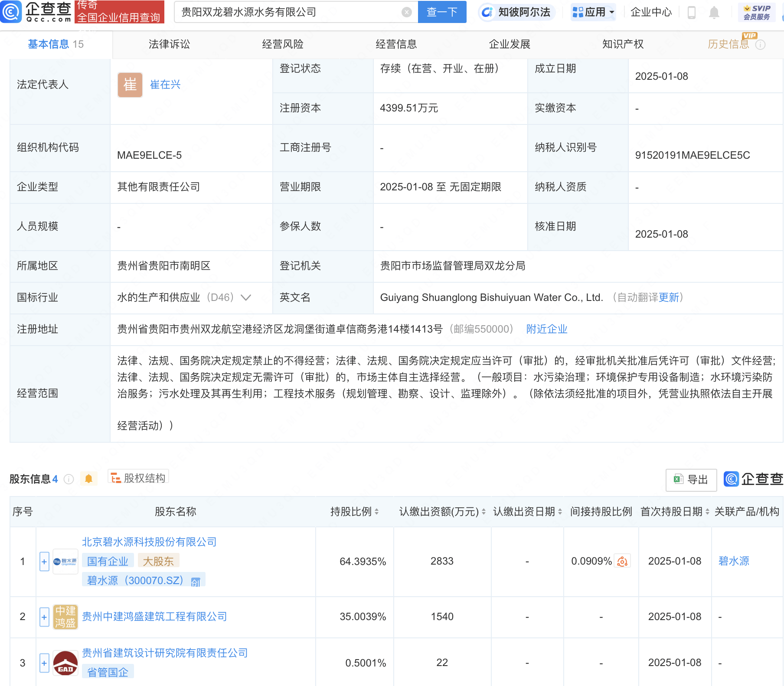Open 北京碧水源科技股份有限公司 shareholder link
The height and width of the screenshot is (686, 784).
tap(149, 542)
